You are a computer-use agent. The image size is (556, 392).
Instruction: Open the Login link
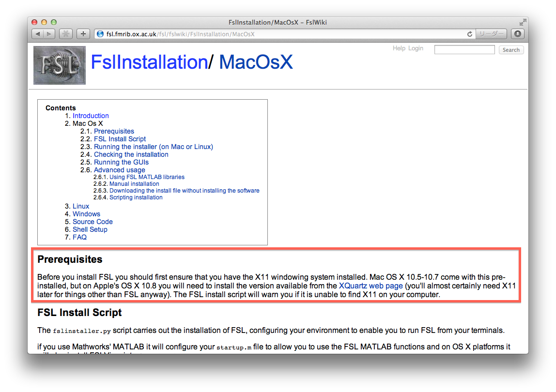tap(416, 48)
